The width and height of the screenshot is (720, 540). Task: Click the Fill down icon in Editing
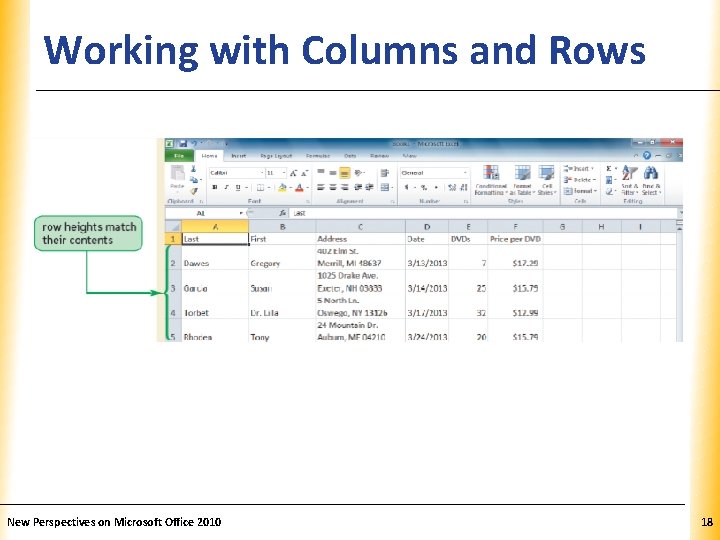(x=609, y=180)
